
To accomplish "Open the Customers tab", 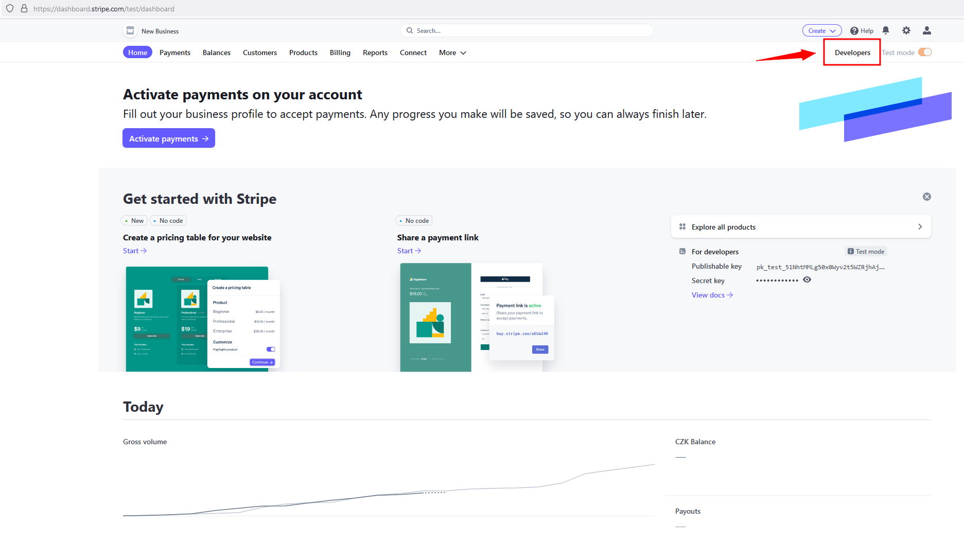I will pos(260,52).
